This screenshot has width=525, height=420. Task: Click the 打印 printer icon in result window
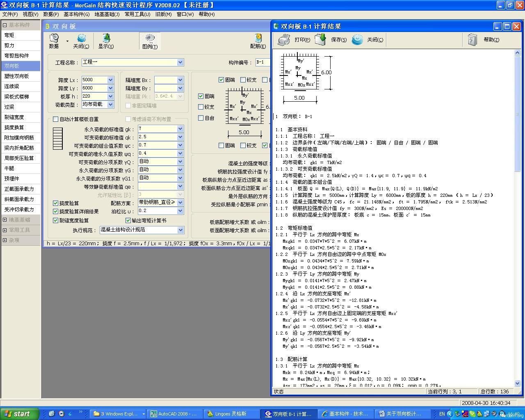pos(284,40)
